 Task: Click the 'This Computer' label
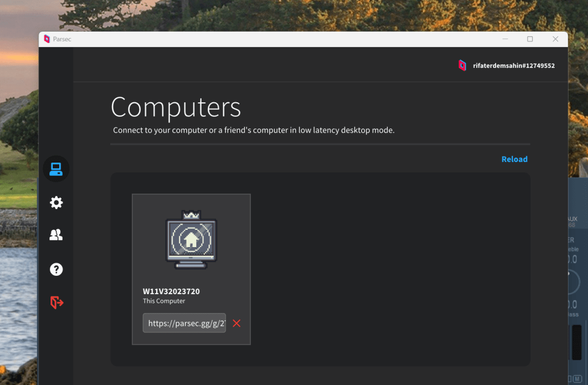[164, 301]
